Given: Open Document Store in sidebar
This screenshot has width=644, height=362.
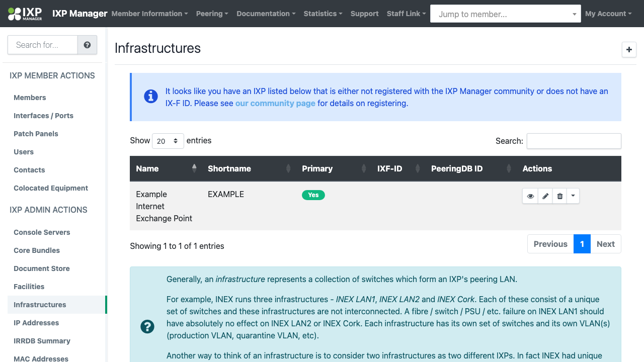Looking at the screenshot, I should 42,268.
